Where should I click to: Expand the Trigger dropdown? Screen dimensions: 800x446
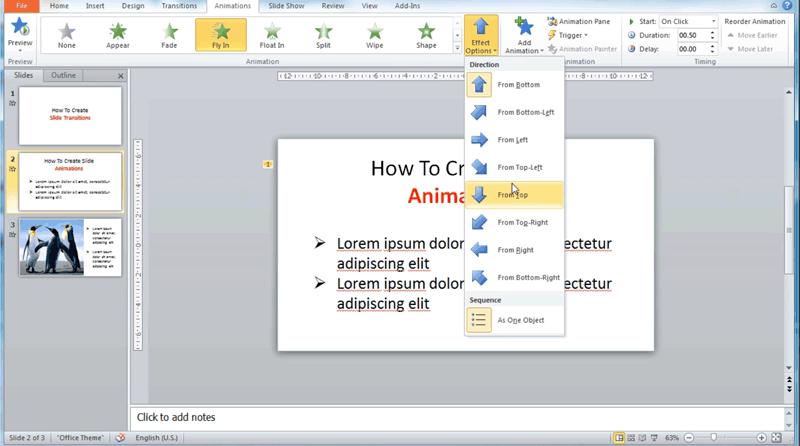(571, 35)
